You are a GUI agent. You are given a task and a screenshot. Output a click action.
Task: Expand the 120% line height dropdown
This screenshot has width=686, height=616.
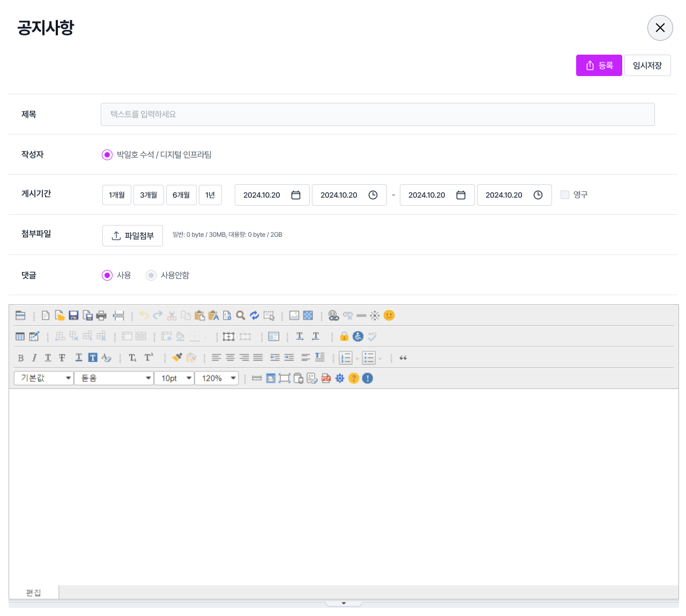click(x=217, y=378)
